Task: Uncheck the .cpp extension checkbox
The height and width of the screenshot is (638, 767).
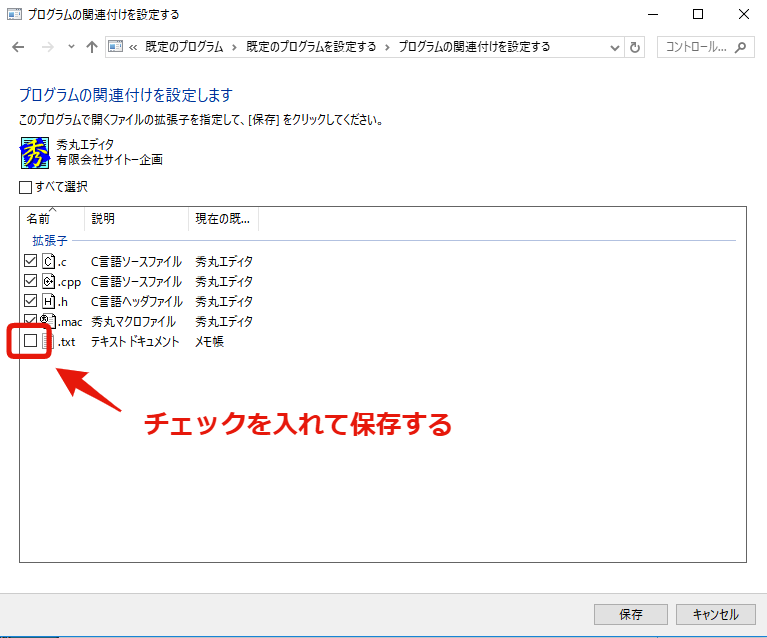Action: (30, 281)
